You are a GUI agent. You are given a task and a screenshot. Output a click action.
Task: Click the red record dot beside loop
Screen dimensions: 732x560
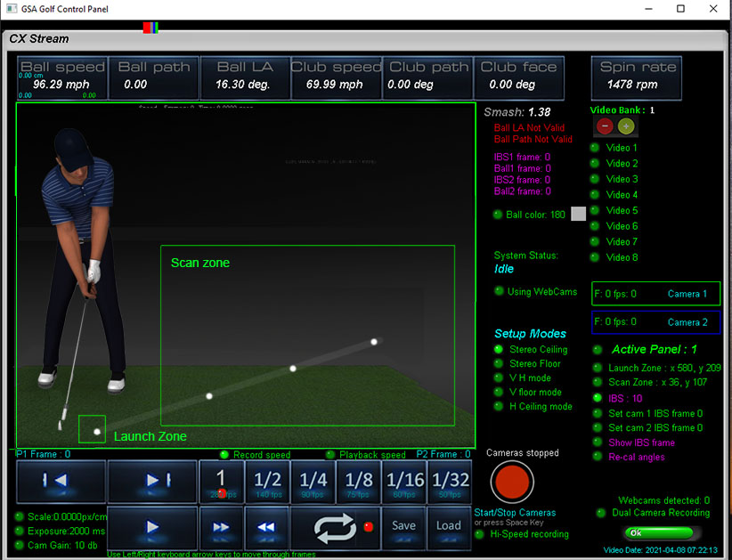[368, 527]
